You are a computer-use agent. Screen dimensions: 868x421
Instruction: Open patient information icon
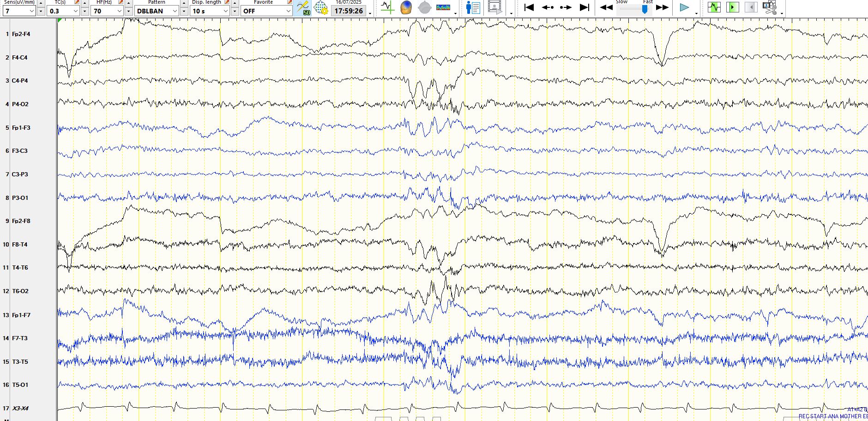473,7
